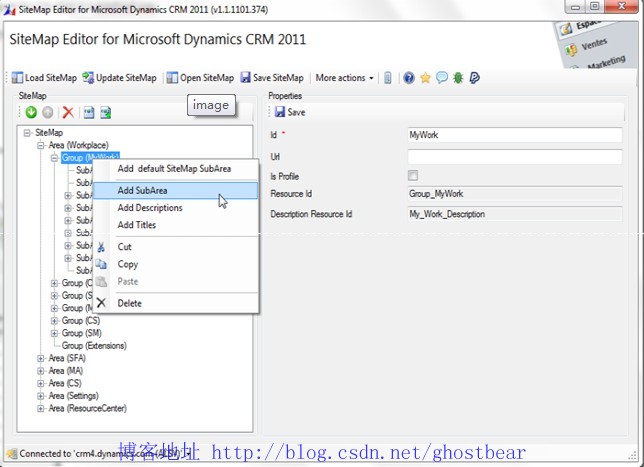Click the Save button in Properties panel
The height and width of the screenshot is (467, 644).
(x=290, y=112)
